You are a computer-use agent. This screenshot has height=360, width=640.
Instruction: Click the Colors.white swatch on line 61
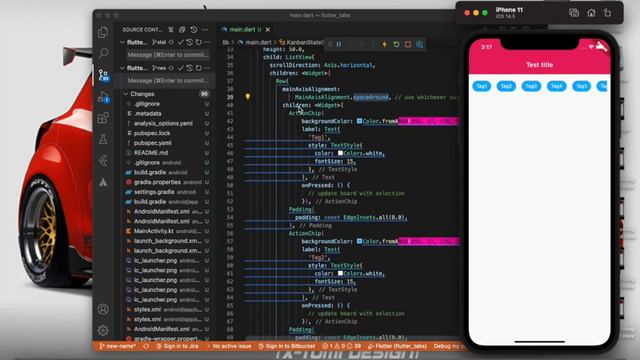[340, 273]
